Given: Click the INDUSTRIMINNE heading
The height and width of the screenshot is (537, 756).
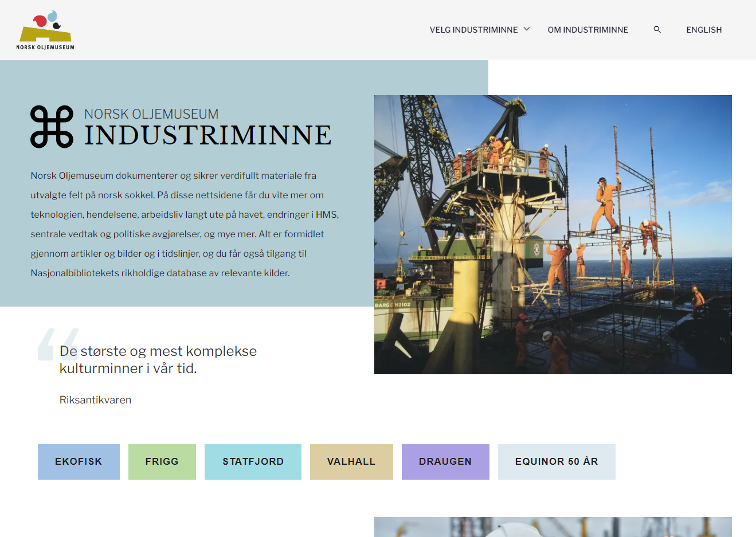Looking at the screenshot, I should 208,135.
